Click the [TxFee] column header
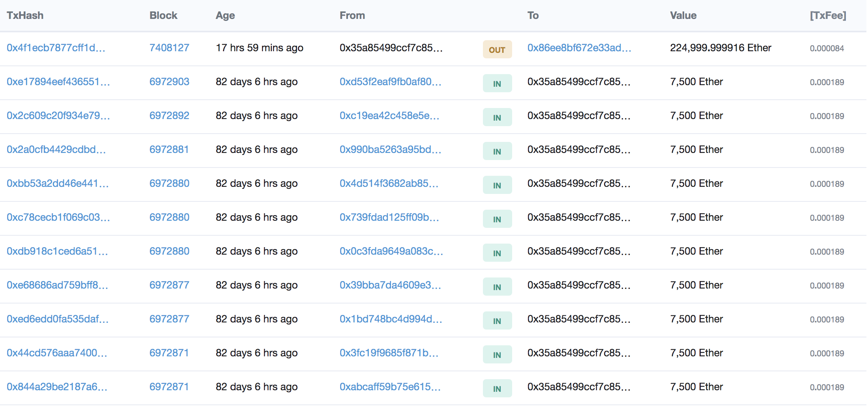The width and height of the screenshot is (868, 406). pyautogui.click(x=828, y=15)
